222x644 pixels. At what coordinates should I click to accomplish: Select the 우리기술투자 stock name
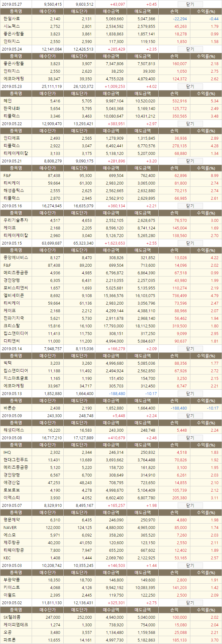click(x=16, y=220)
